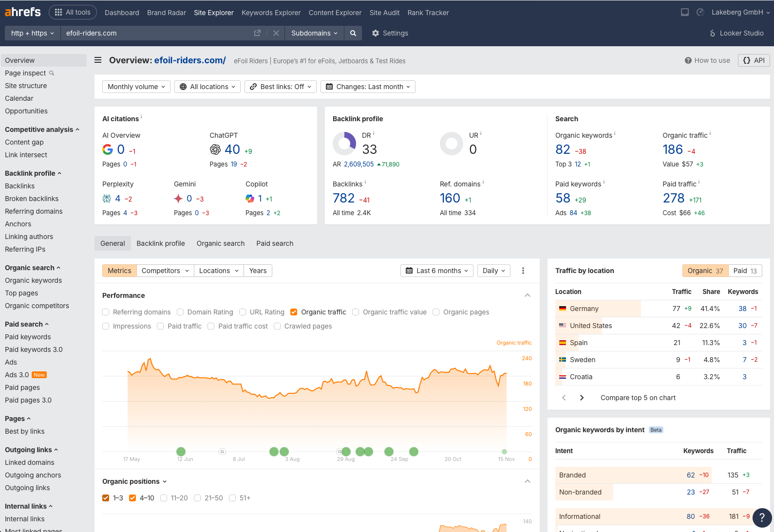Toggle the hamburger sidebar menu icon
Image resolution: width=774 pixels, height=532 pixels.
98,60
